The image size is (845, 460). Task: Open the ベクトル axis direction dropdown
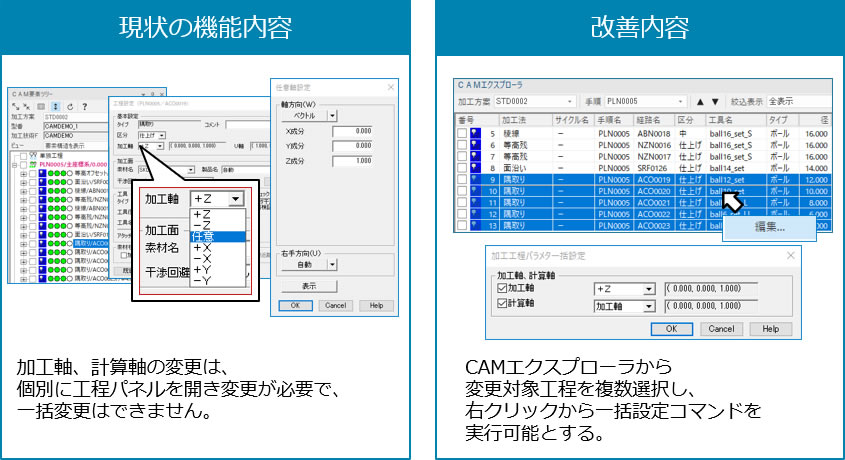(x=333, y=116)
